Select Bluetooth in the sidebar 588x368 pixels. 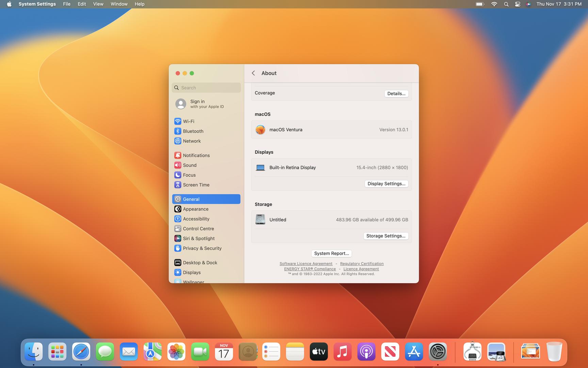tap(193, 131)
